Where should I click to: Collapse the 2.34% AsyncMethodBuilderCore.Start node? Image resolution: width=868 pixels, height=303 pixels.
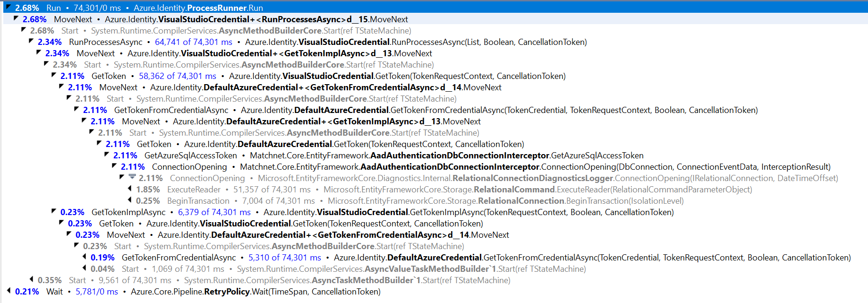click(46, 64)
